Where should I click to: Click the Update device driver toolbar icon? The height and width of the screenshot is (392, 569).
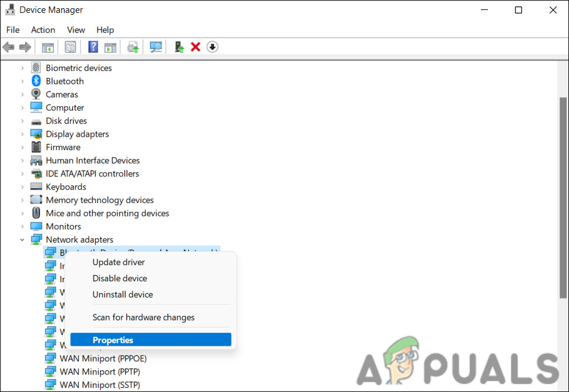(x=133, y=47)
